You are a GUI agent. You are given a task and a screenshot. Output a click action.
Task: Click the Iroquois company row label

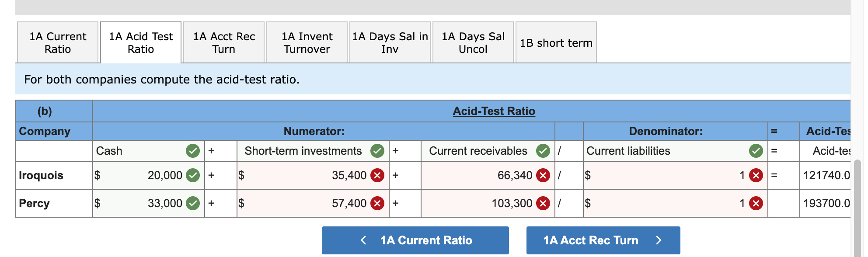point(41,175)
